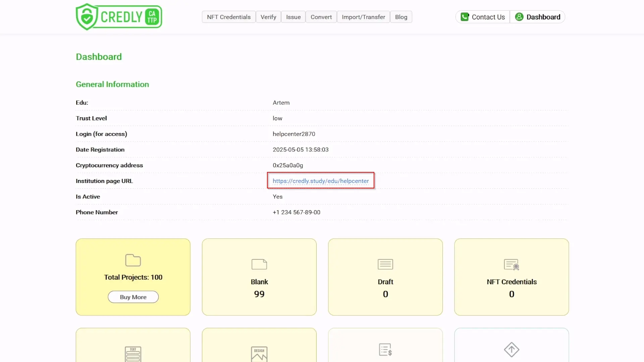Click the NFT Credentials certificate icon
Image resolution: width=644 pixels, height=362 pixels.
point(512,264)
